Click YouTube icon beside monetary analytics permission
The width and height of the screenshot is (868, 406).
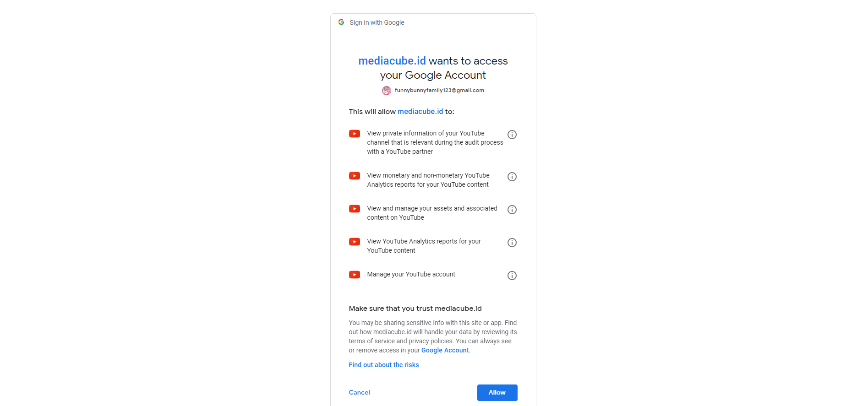tap(355, 176)
